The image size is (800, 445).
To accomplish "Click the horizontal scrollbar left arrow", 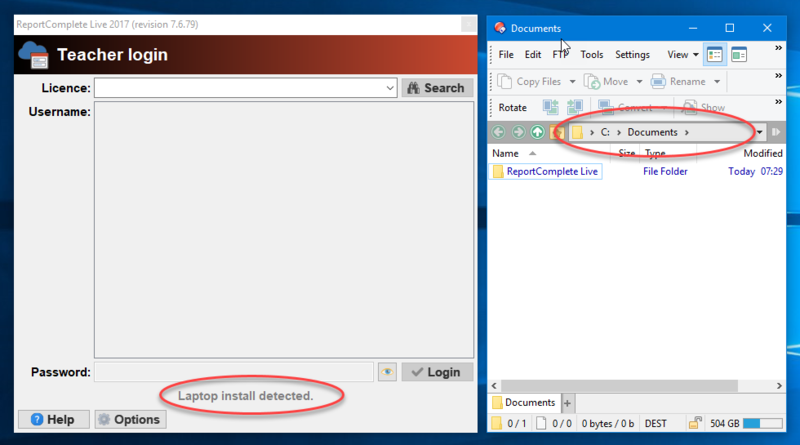I will pos(494,386).
